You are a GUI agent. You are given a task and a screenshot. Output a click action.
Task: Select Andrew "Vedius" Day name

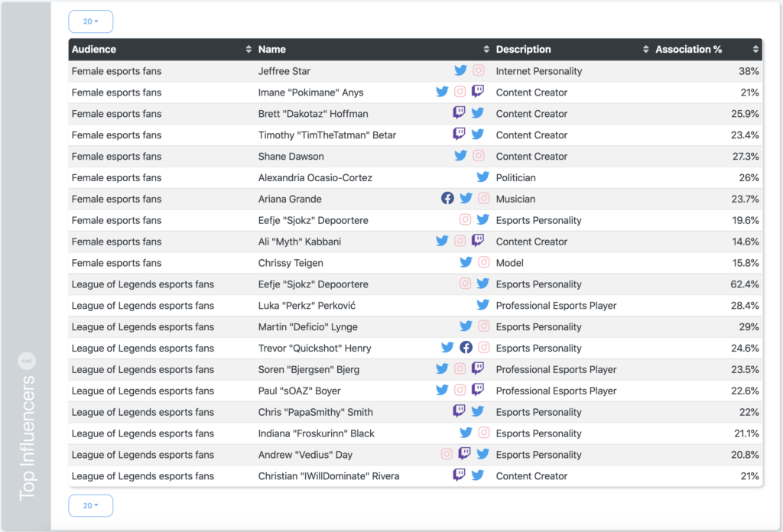tap(305, 455)
